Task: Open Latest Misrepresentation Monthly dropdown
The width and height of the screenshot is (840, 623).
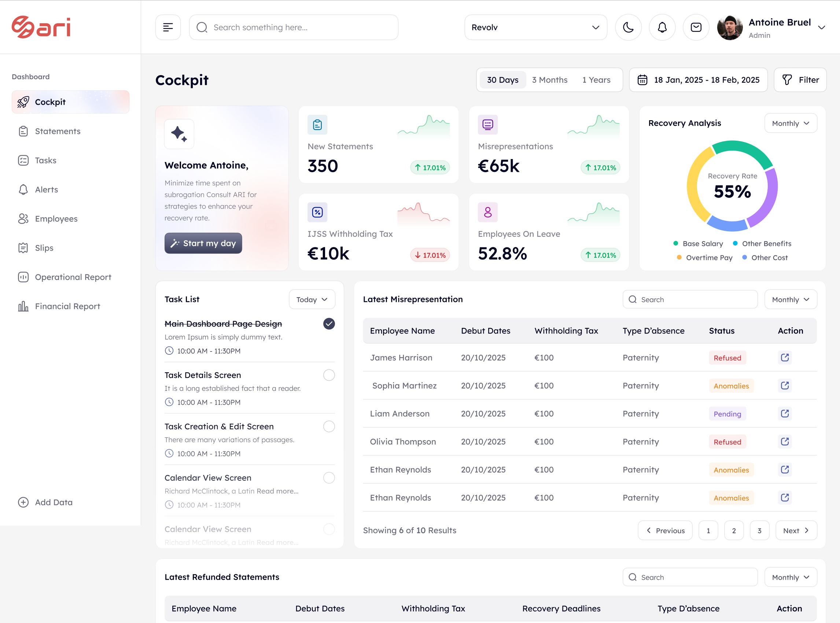Action: click(x=791, y=299)
